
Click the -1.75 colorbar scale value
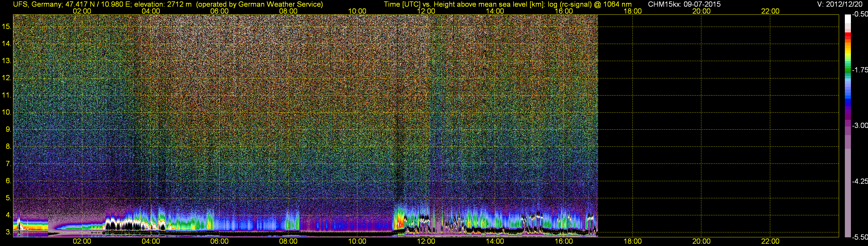click(x=860, y=70)
